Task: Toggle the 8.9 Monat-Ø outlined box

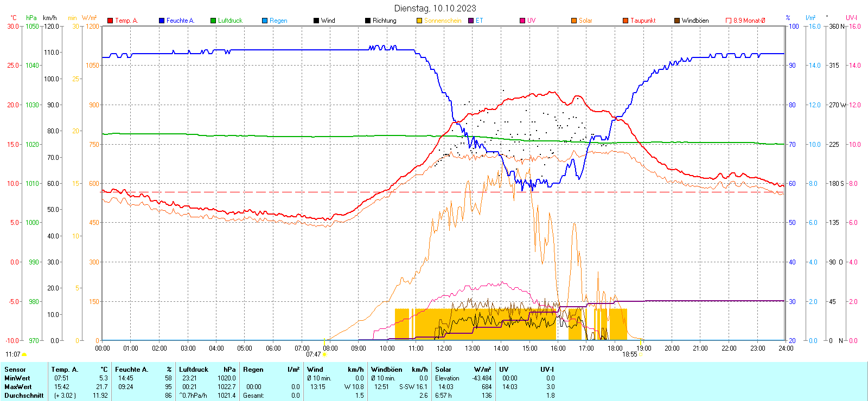Action: pos(729,21)
